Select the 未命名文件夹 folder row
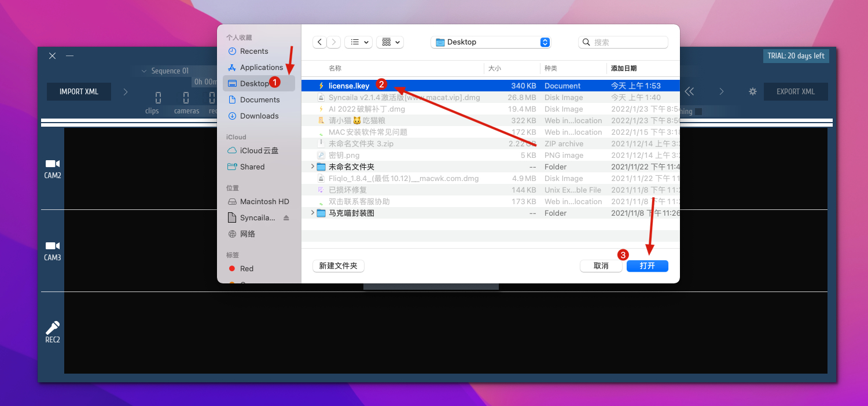868x406 pixels. (x=491, y=167)
